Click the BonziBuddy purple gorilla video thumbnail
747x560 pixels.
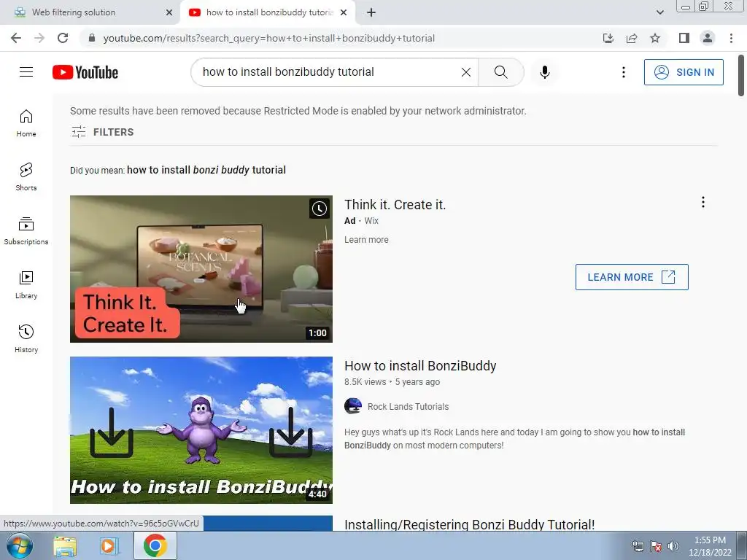click(201, 430)
